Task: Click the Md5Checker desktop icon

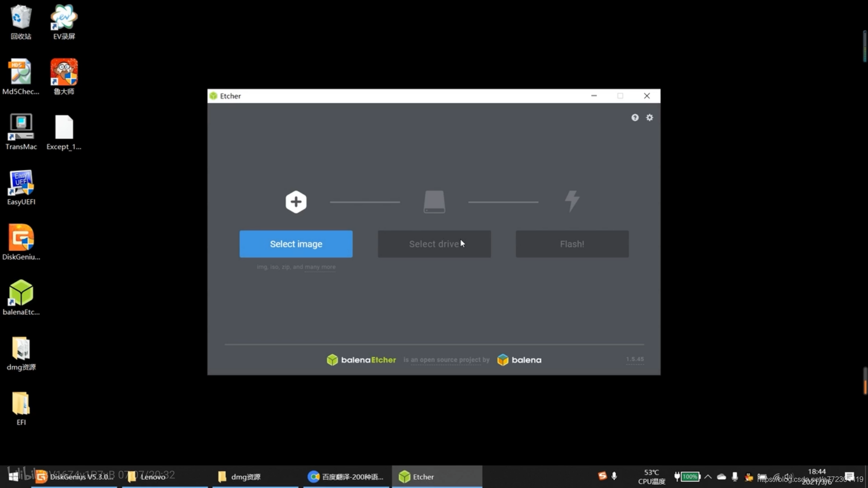Action: point(21,77)
